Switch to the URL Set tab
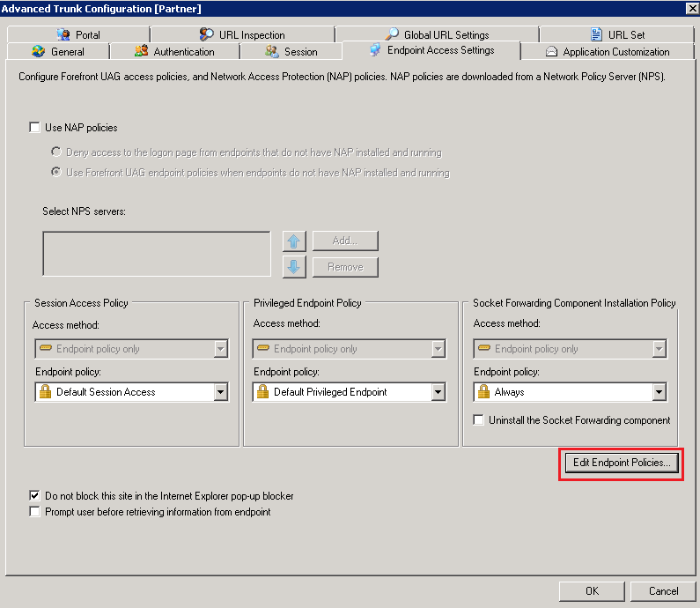 click(617, 34)
